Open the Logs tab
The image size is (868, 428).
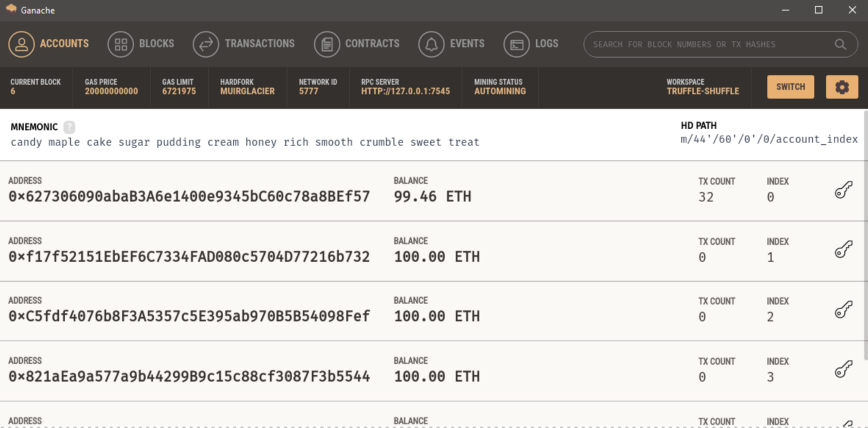[531, 44]
